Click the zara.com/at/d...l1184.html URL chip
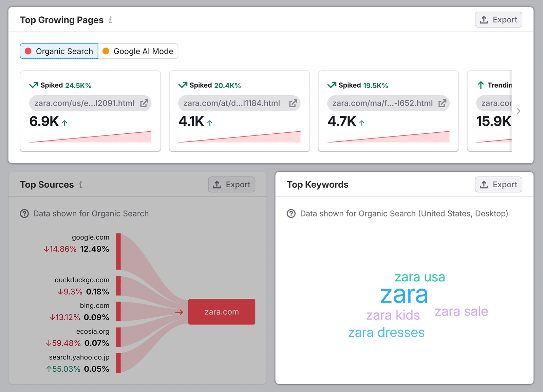Screen dimensions: 543x392 (x=239, y=103)
